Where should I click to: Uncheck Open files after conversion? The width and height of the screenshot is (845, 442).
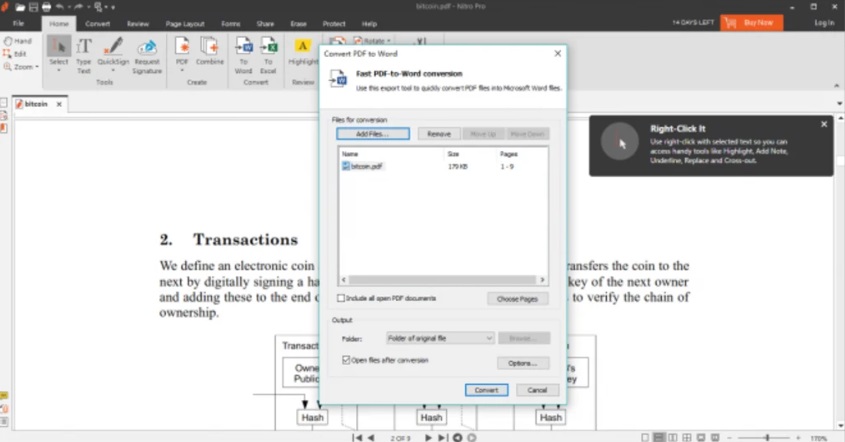[347, 359]
